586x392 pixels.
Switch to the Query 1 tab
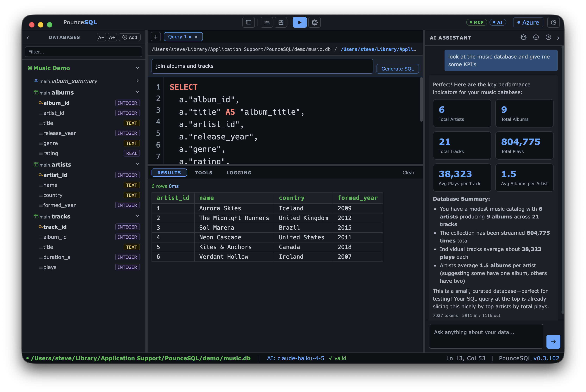point(177,37)
